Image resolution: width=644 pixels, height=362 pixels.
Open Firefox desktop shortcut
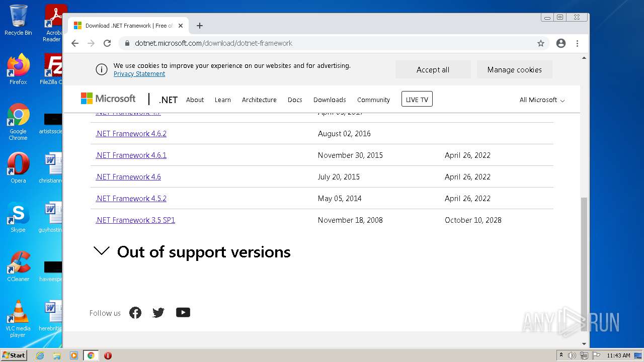click(18, 69)
